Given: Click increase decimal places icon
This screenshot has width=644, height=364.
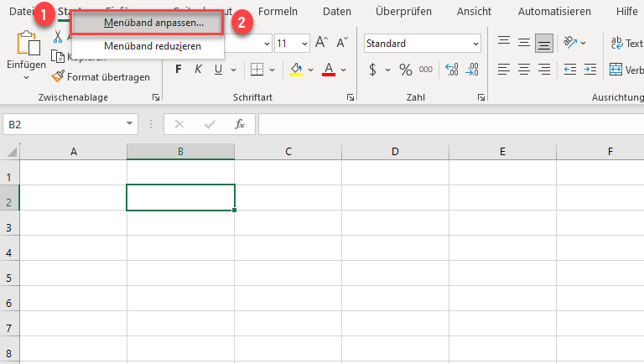Looking at the screenshot, I should point(452,70).
